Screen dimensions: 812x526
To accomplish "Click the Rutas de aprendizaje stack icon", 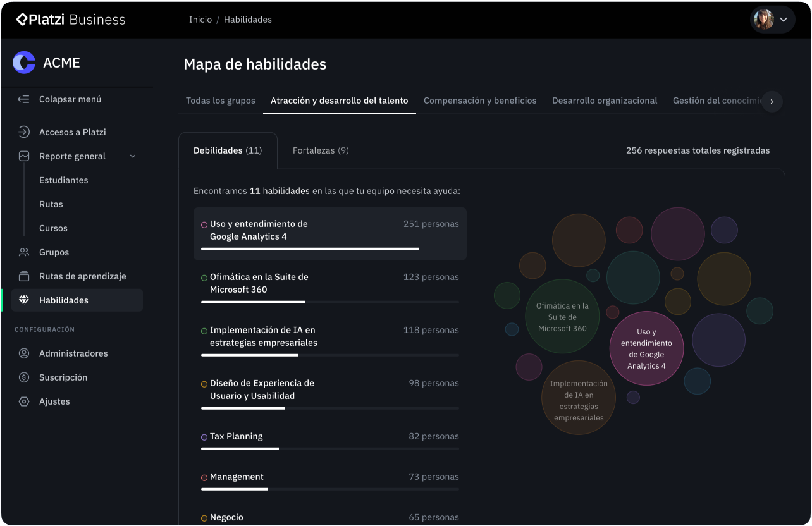I will click(x=24, y=276).
